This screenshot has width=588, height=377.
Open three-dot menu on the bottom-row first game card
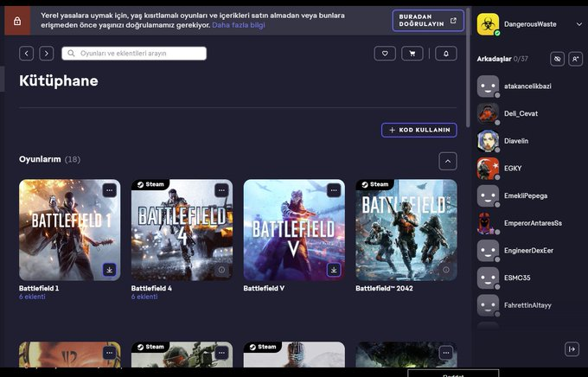[110, 353]
